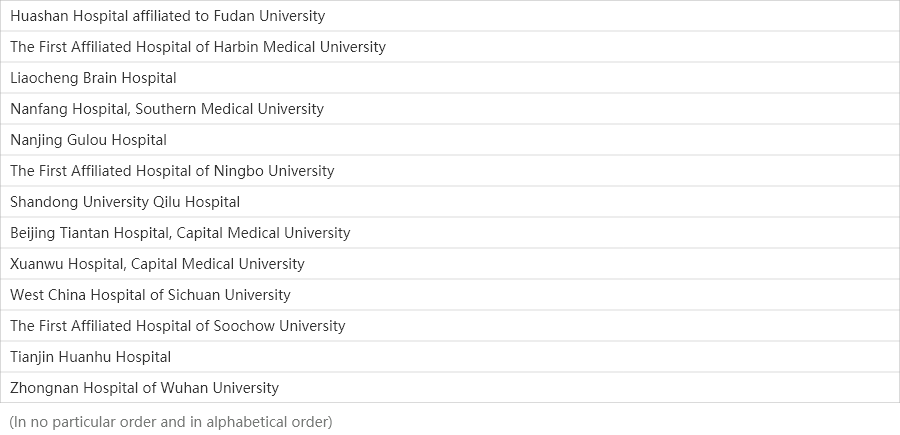Screen dimensions: 900x435
Task: Click Zhongnan Hospital of Wuhan University entry
Action: click(x=144, y=388)
